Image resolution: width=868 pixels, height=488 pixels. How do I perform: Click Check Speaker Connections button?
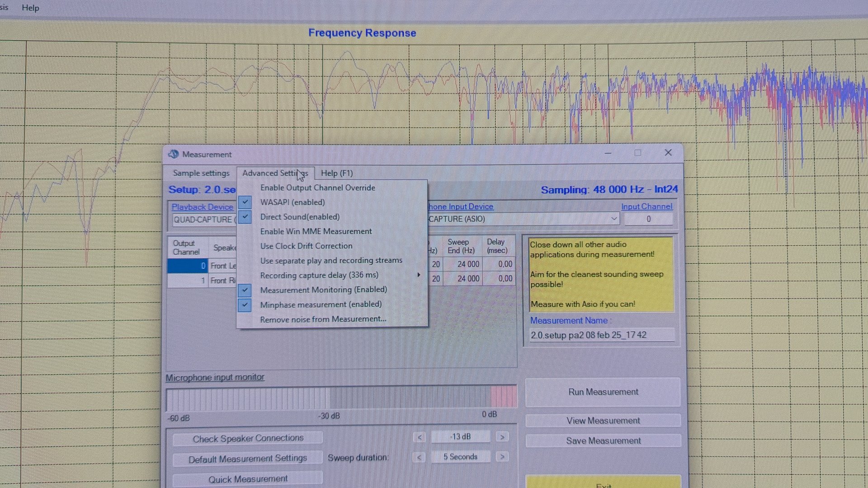point(248,438)
